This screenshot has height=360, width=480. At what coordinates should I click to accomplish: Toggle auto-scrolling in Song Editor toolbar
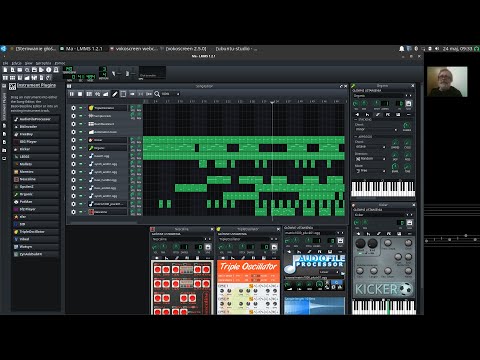click(x=132, y=94)
